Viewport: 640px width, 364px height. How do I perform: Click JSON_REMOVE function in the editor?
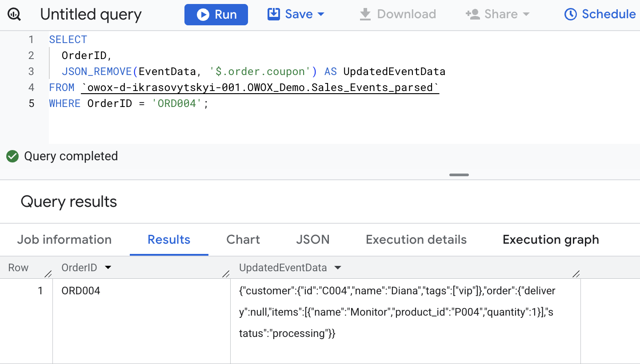[96, 71]
